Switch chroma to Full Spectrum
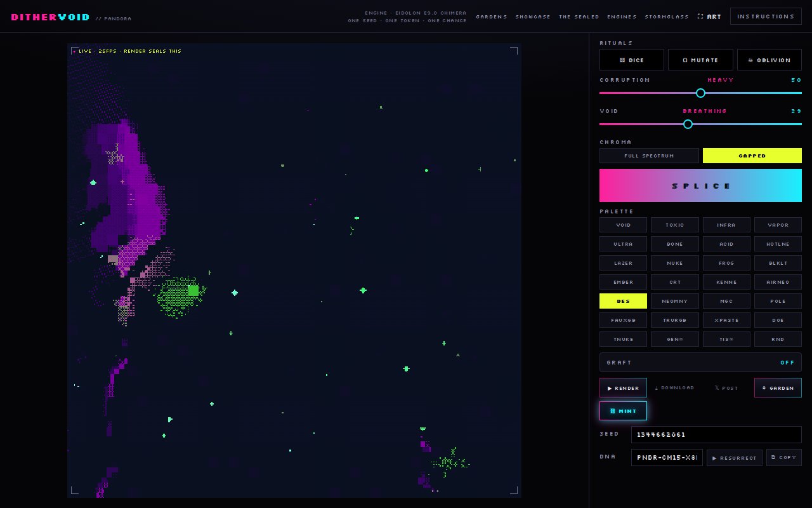Viewport: 812px width, 508px height. tap(649, 156)
